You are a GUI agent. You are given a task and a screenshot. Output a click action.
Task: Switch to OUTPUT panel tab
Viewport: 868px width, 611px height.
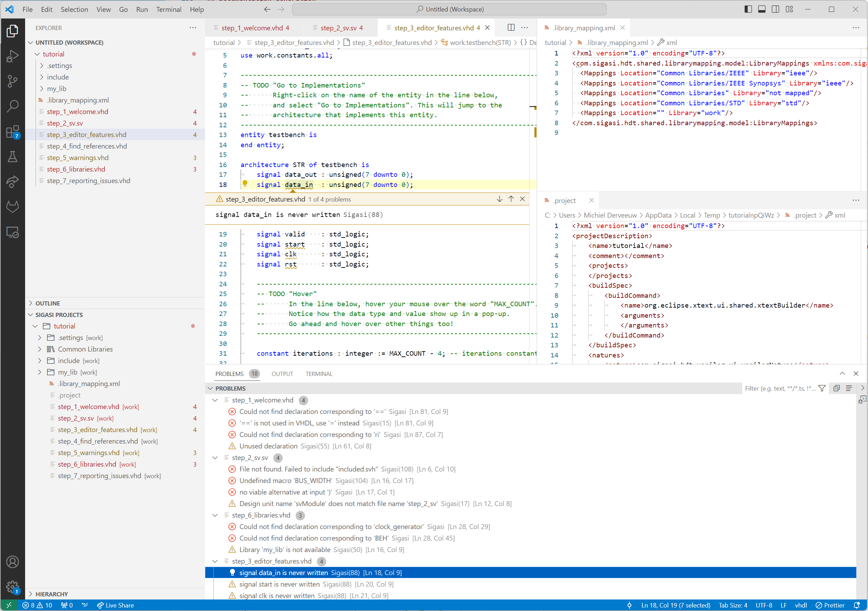click(x=282, y=374)
